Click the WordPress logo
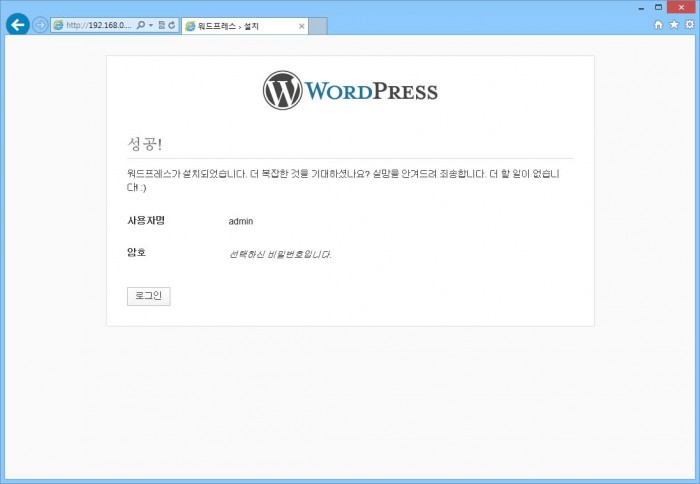The height and width of the screenshot is (484, 700). click(350, 90)
